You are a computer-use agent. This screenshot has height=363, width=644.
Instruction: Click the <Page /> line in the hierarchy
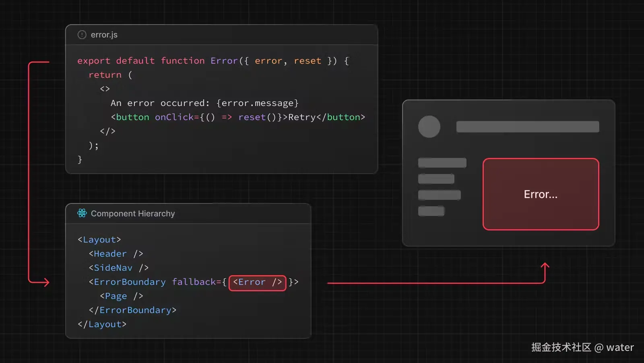122,296
